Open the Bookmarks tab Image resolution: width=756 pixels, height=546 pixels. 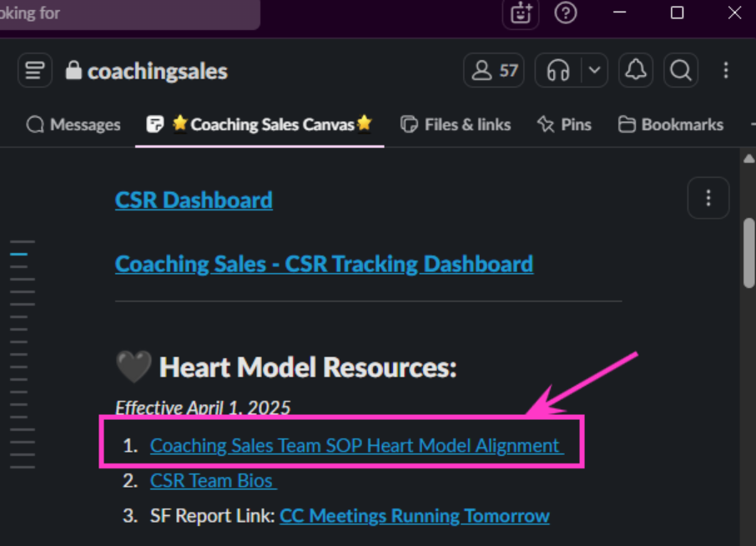671,125
